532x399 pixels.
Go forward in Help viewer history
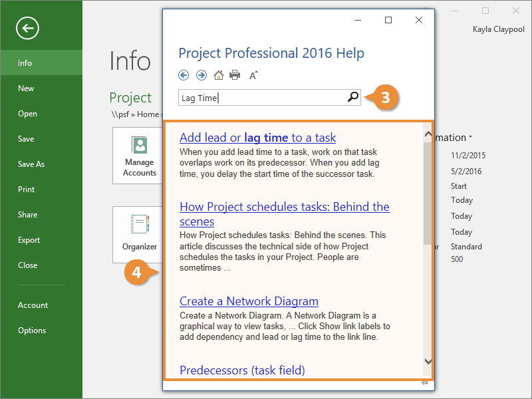tap(201, 75)
